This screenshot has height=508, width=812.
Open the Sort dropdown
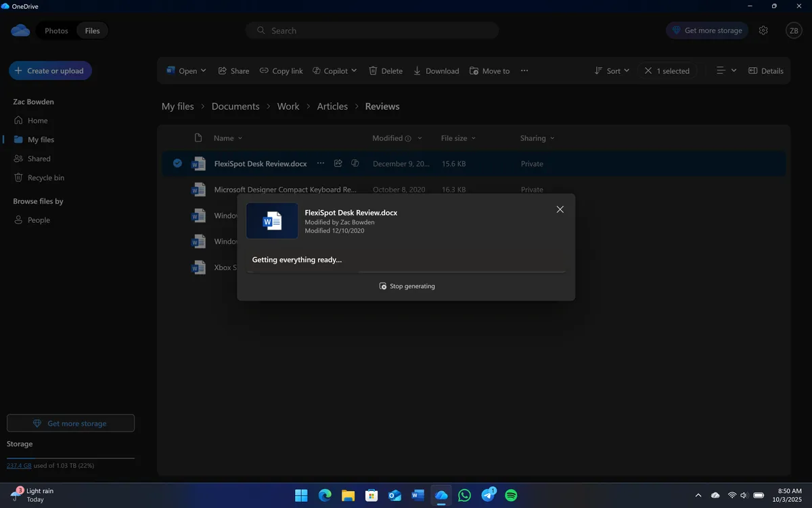coord(612,71)
